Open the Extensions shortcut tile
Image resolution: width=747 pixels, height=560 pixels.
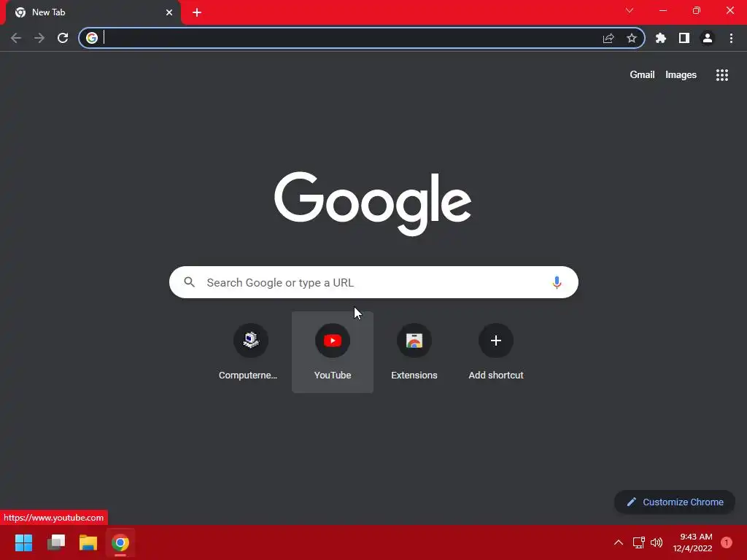pyautogui.click(x=414, y=352)
